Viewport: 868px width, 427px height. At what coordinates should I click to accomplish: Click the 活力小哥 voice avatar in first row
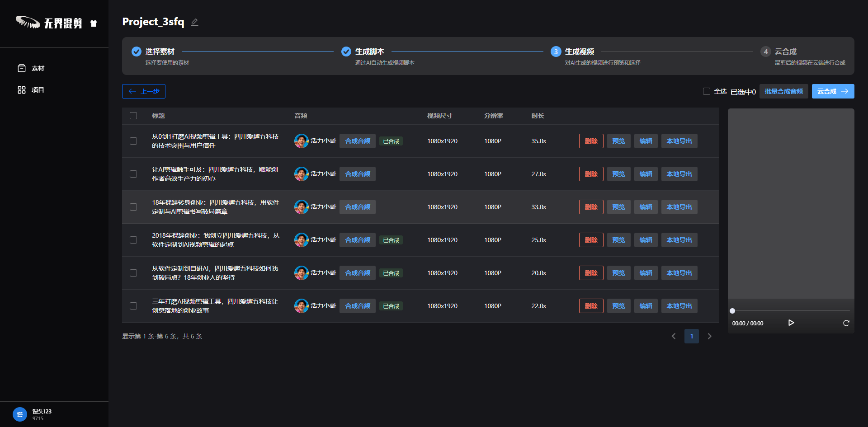[301, 141]
